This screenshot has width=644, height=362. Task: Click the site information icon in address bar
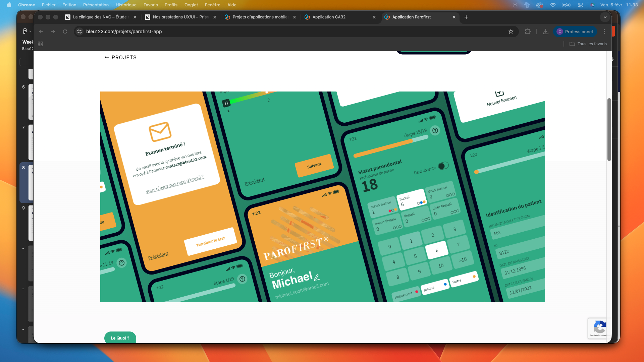click(x=79, y=32)
